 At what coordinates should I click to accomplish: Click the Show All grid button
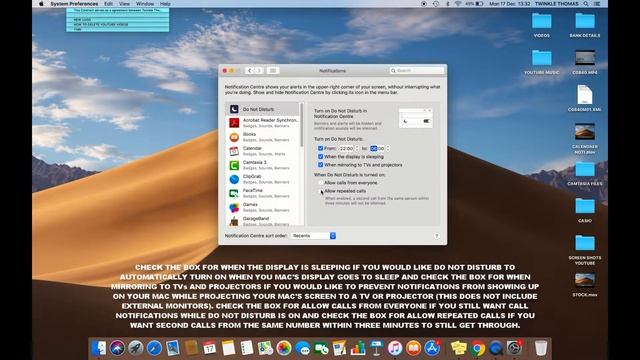tap(273, 71)
